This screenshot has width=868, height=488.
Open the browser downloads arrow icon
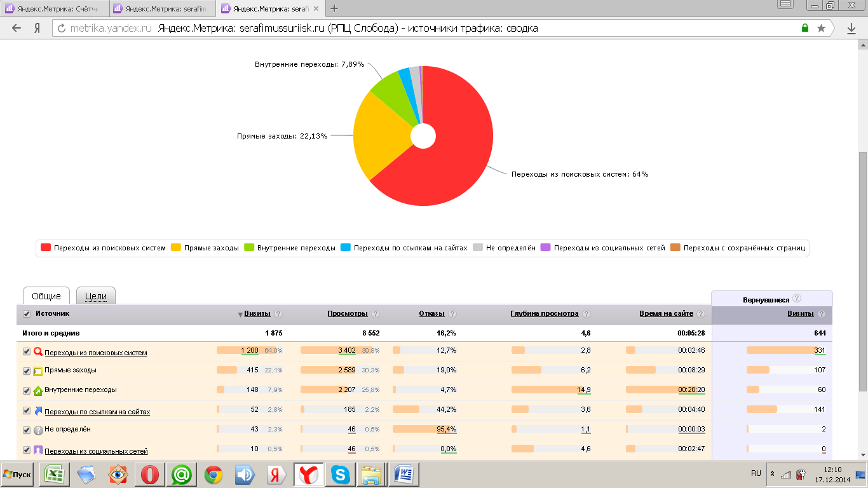851,28
